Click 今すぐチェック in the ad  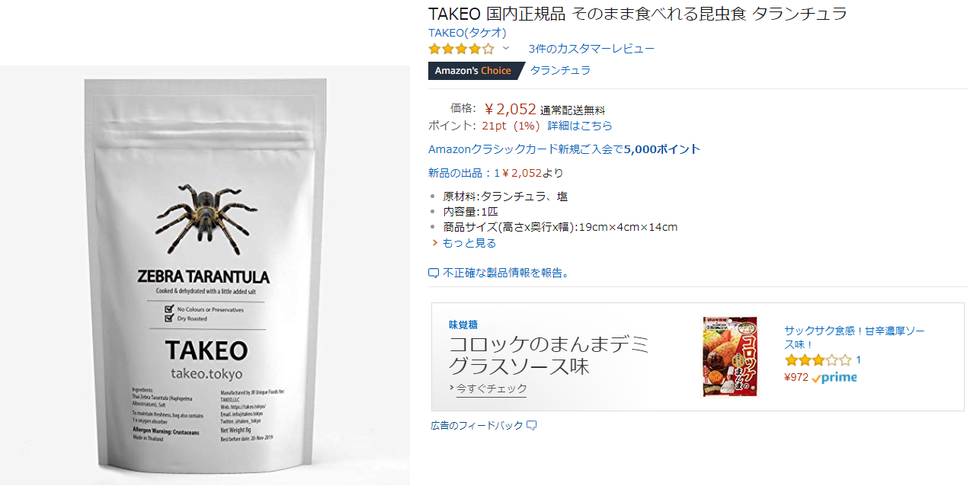click(x=492, y=388)
